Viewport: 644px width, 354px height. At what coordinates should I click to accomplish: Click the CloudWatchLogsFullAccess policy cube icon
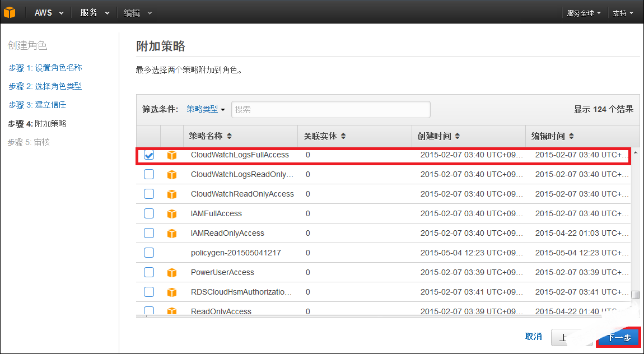point(172,155)
